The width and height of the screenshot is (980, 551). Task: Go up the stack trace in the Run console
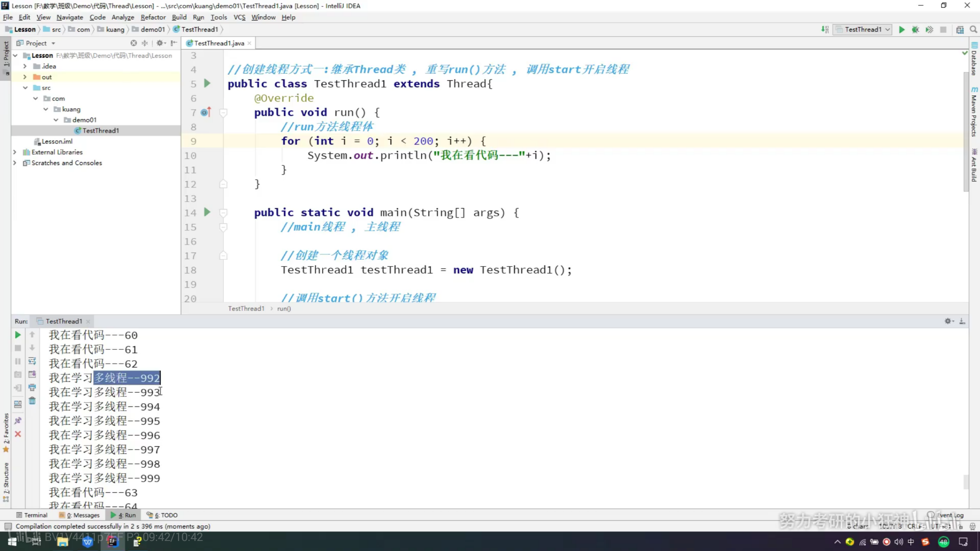coord(32,335)
